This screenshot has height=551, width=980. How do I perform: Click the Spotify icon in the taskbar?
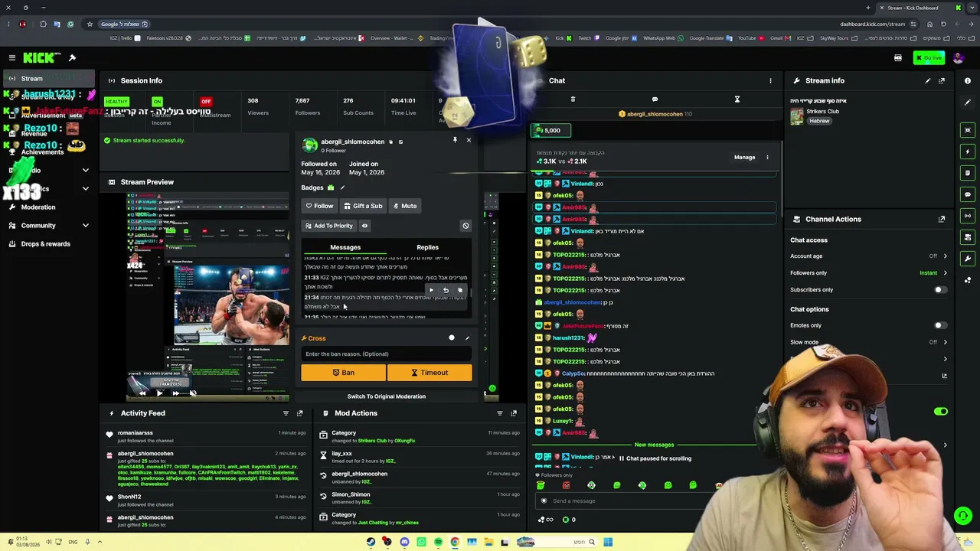tap(438, 543)
